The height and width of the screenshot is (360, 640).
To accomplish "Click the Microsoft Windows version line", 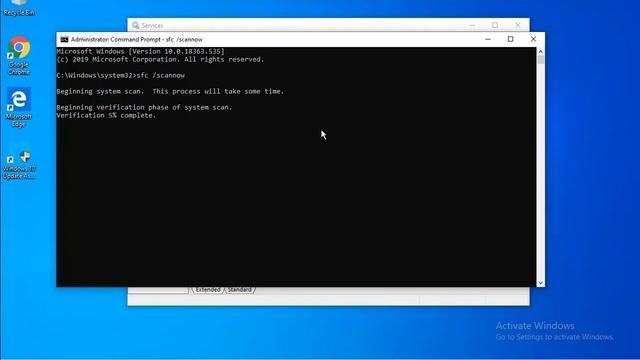I will point(140,51).
